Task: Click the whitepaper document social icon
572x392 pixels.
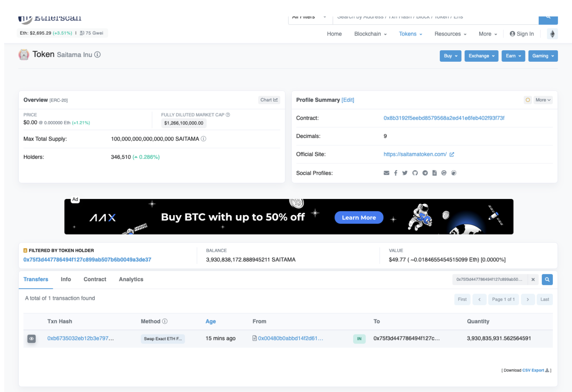Action: pos(434,173)
